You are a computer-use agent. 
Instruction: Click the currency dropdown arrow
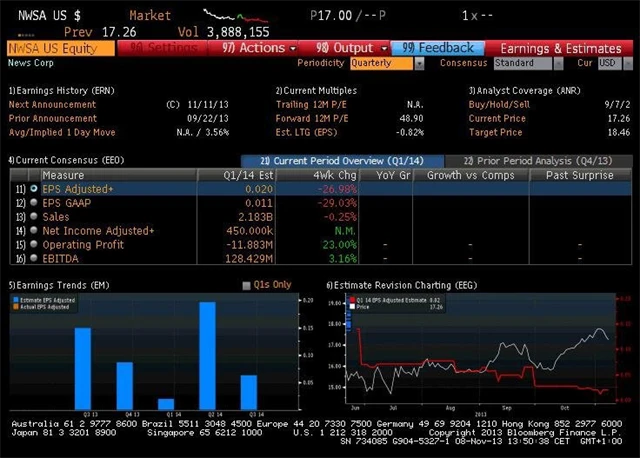pyautogui.click(x=628, y=63)
